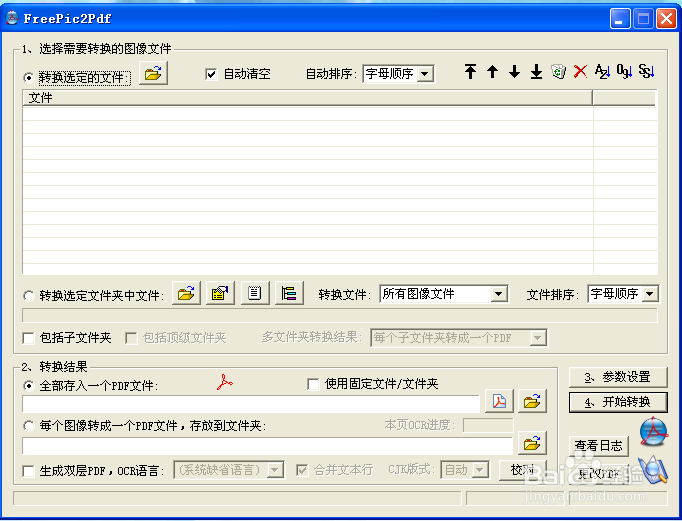Click the single PDF output path field
The width and height of the screenshot is (682, 521).
251,404
